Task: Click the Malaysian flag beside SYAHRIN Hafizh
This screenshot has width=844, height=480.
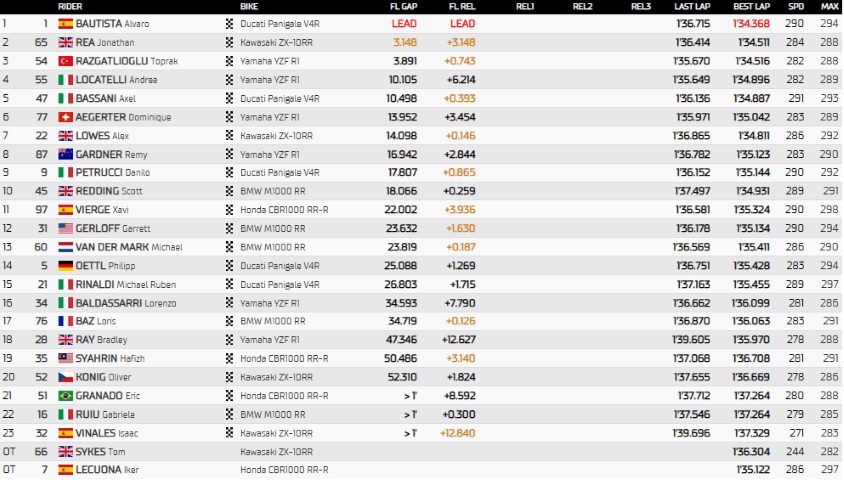Action: tap(66, 358)
